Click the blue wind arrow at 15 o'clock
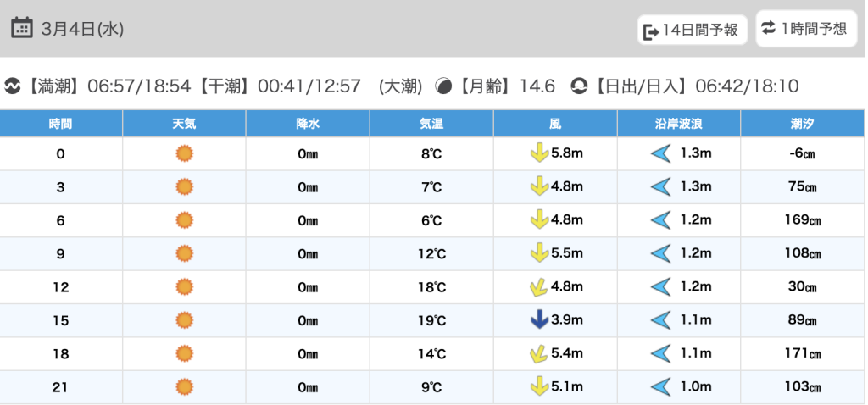868x405 pixels. (x=538, y=320)
